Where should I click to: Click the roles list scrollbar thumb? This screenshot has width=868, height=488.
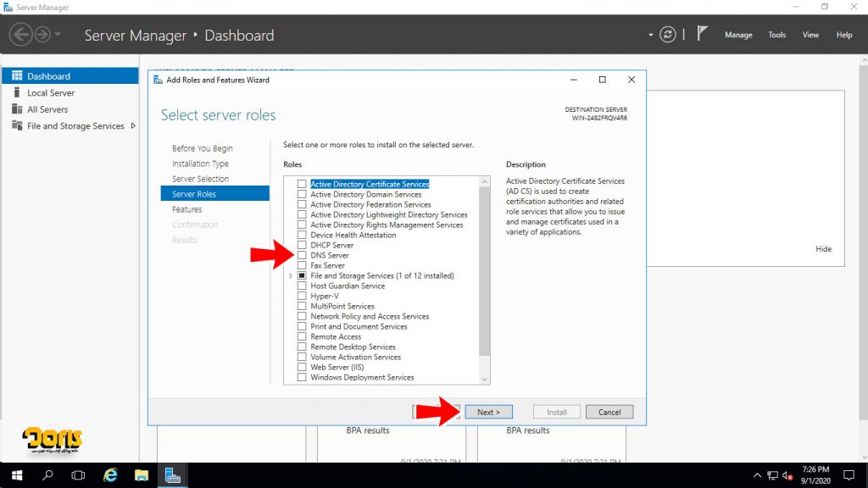point(484,272)
